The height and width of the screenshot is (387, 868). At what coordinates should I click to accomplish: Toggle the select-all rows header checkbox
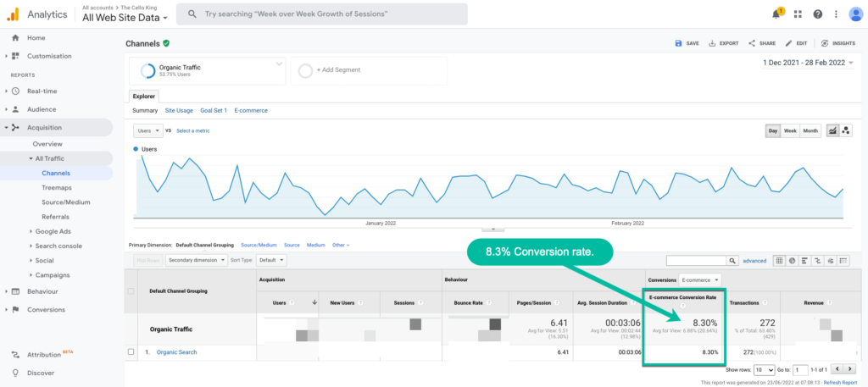pyautogui.click(x=131, y=291)
